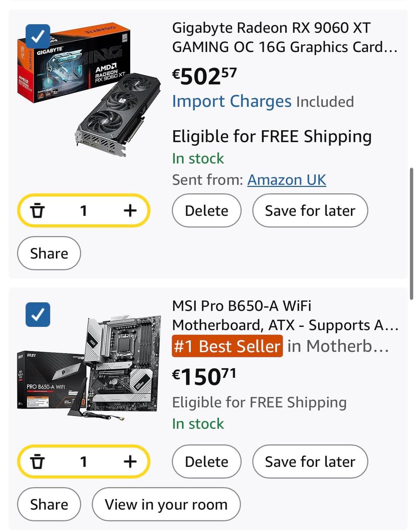Uncheck the MSI Pro B650-A WiFi checkbox
This screenshot has height=532, width=416.
click(x=38, y=315)
